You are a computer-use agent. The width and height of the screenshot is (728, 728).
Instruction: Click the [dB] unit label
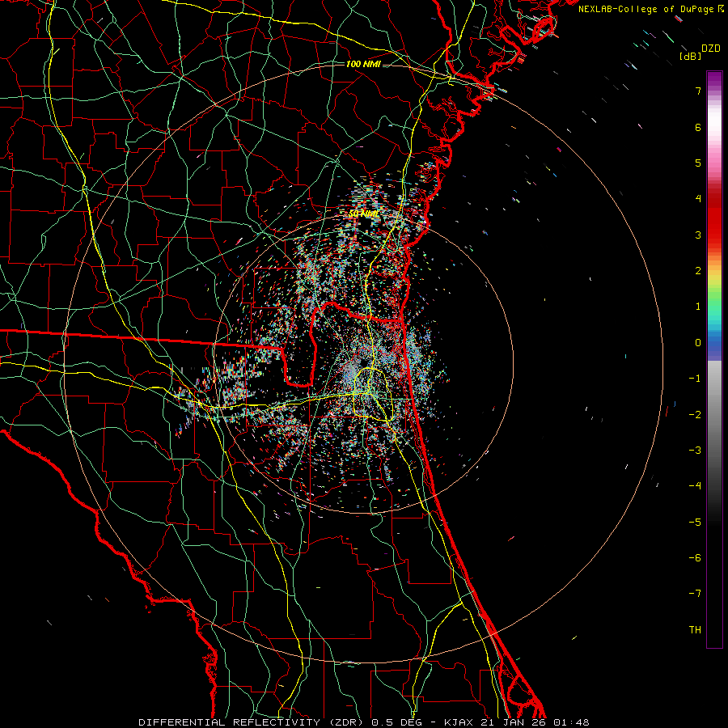(691, 57)
